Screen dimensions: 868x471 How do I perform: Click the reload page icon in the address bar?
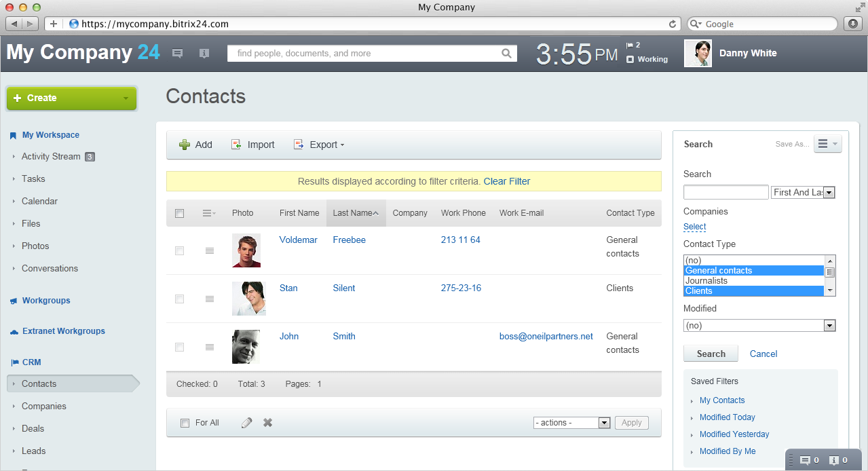[x=673, y=24]
